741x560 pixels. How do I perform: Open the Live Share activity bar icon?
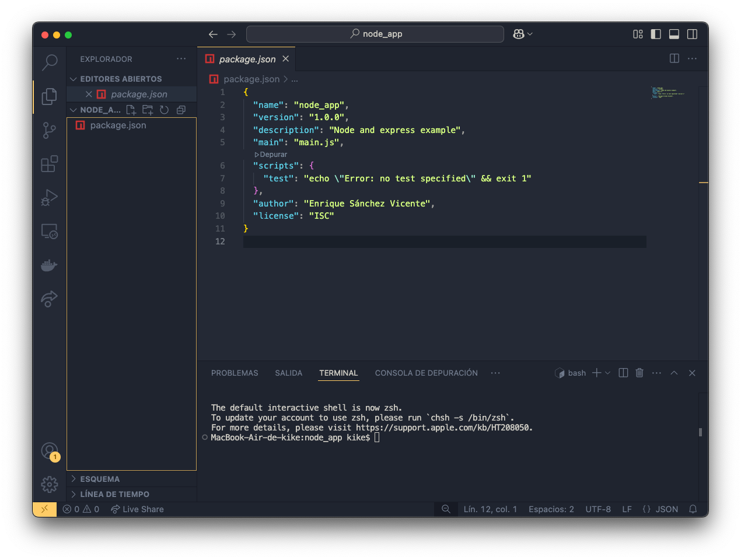click(x=50, y=299)
